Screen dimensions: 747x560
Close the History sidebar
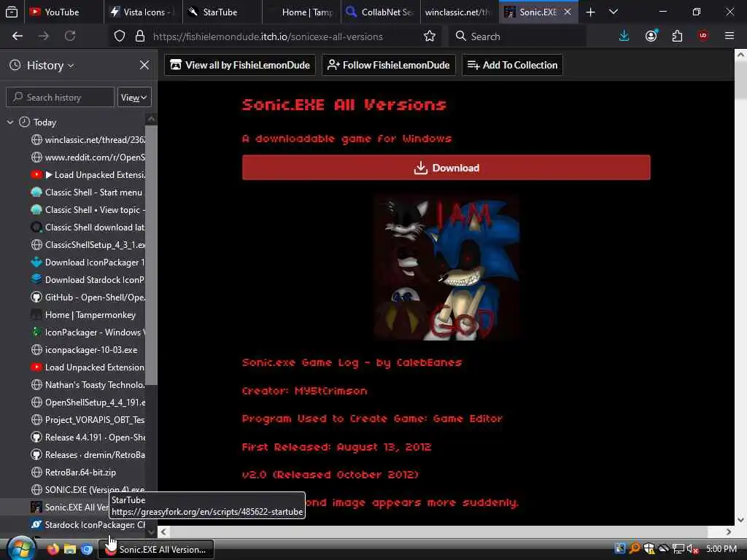144,65
